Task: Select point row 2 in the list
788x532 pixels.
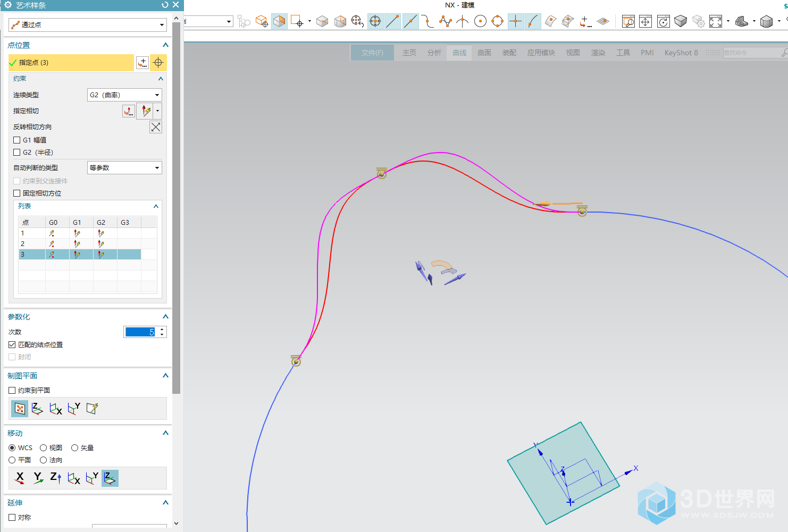Action: [88, 244]
